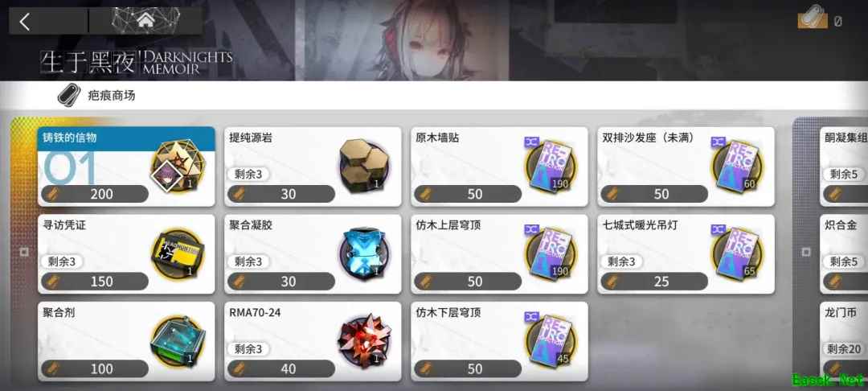Open the 仿木下层穹顶 shop item
Image resolution: width=868 pixels, height=391 pixels.
coord(499,341)
